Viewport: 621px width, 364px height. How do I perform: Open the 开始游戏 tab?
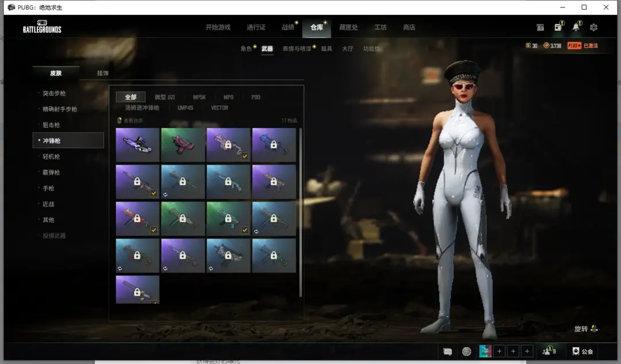(218, 28)
